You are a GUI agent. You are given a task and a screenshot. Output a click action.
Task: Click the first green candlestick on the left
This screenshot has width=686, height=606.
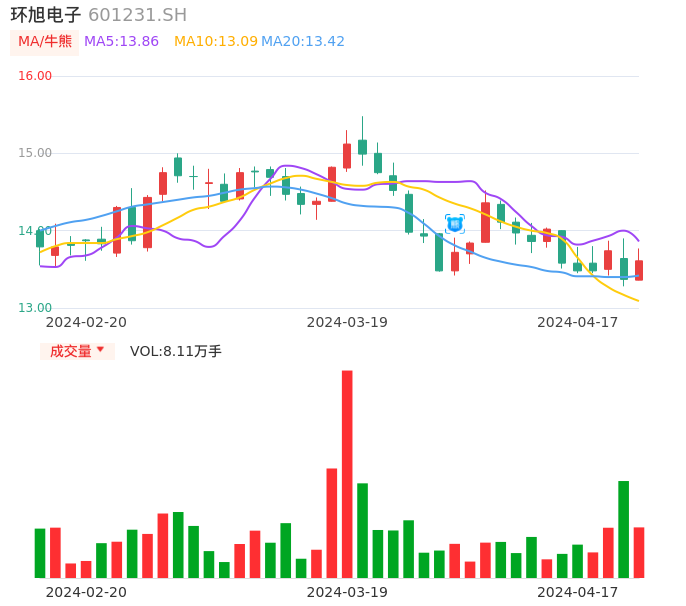pos(40,239)
